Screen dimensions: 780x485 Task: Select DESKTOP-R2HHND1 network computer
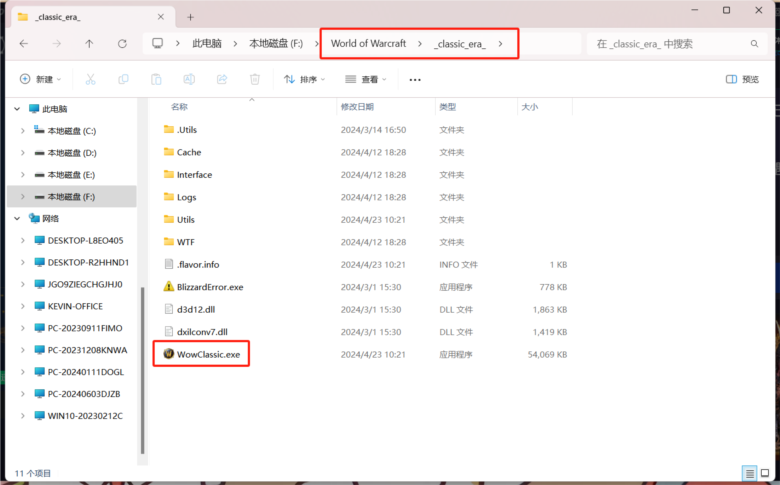tap(88, 262)
